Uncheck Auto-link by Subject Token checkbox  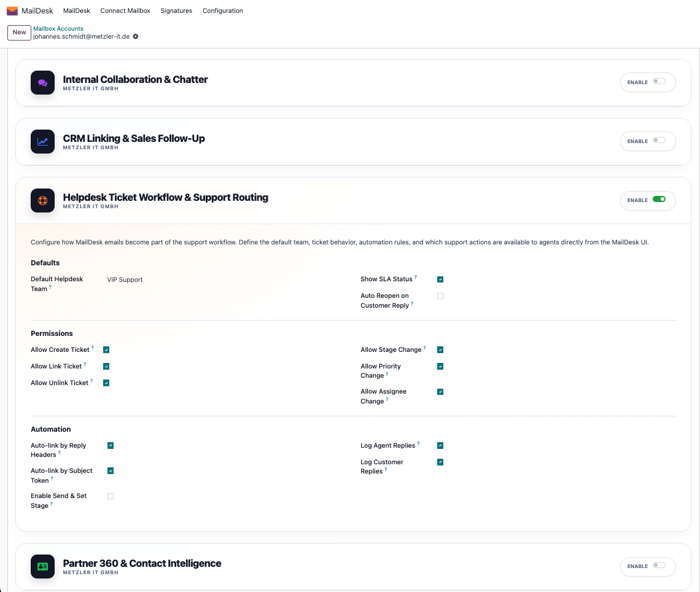pyautogui.click(x=111, y=471)
